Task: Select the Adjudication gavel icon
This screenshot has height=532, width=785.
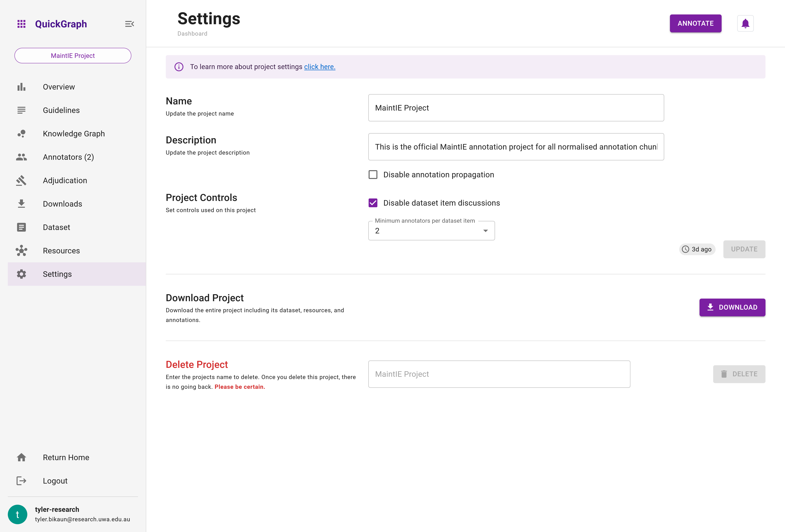Action: pos(21,180)
